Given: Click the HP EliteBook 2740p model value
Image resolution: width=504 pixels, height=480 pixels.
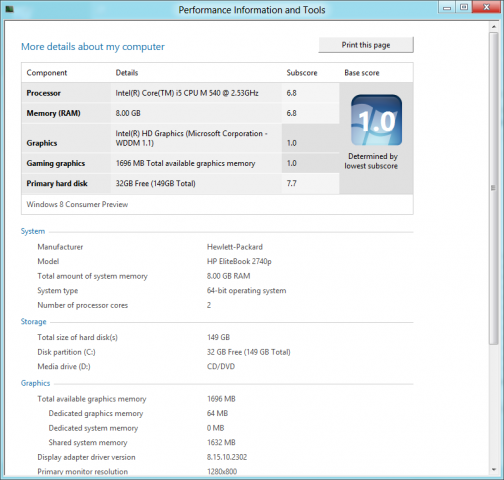Looking at the screenshot, I should [239, 262].
